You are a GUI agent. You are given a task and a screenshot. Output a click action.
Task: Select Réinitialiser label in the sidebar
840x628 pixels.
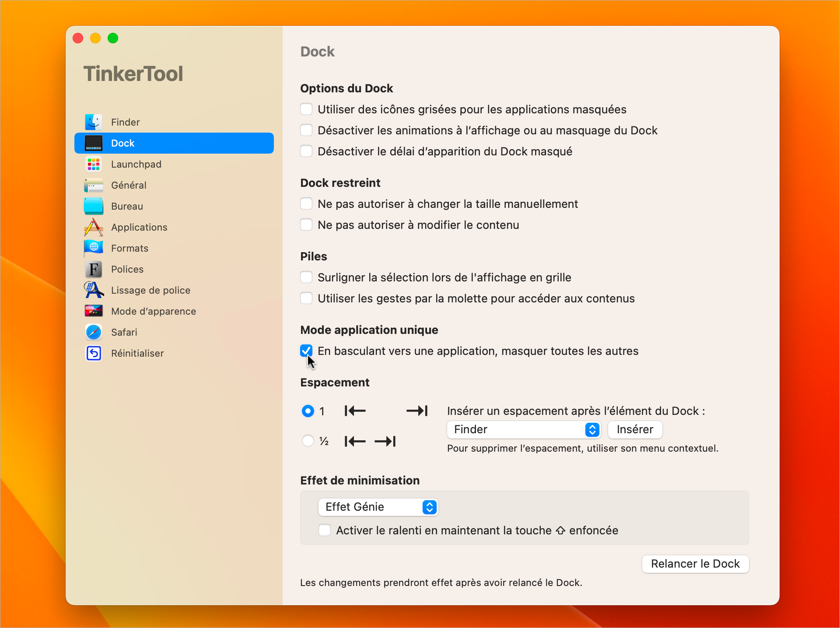click(137, 353)
